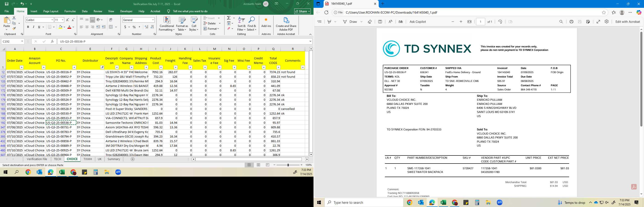Click the Save icon in Excel title bar

click(6, 4)
